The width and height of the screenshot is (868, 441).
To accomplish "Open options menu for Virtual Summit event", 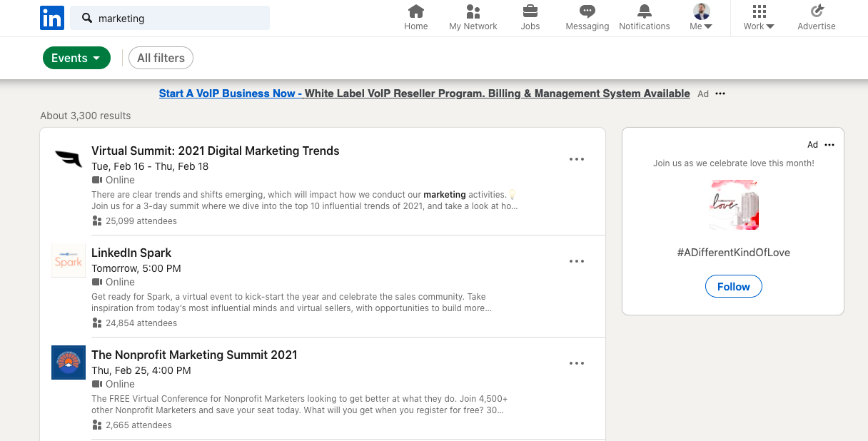I will (x=576, y=159).
